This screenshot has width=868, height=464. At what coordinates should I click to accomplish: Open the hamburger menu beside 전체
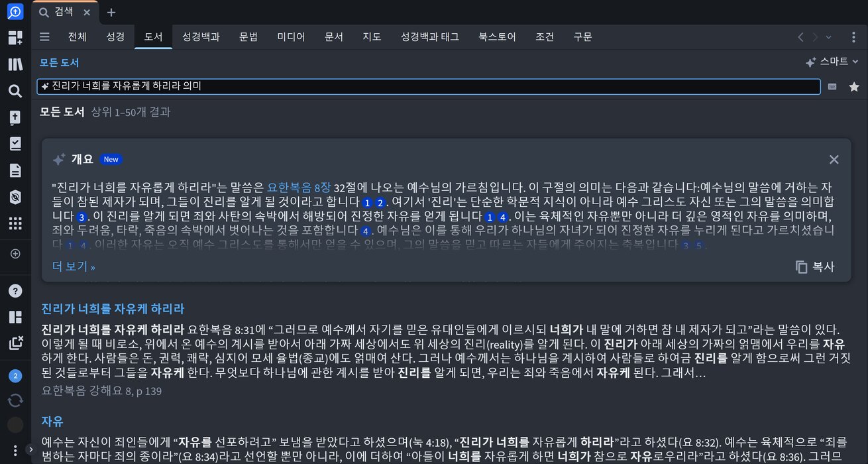click(44, 37)
